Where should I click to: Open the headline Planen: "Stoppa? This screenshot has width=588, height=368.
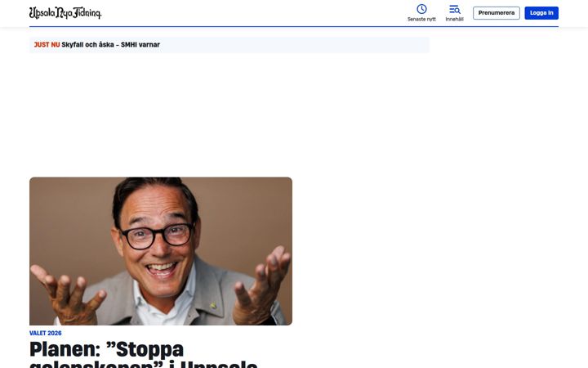click(106, 350)
